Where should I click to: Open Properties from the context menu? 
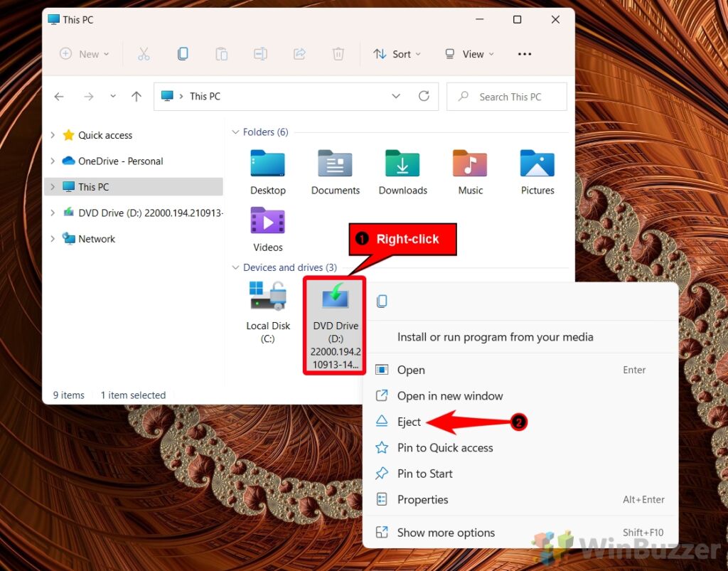pos(422,499)
